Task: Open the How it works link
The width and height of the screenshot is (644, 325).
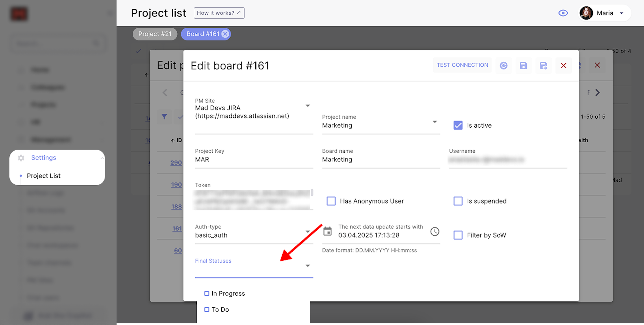Action: tap(219, 13)
